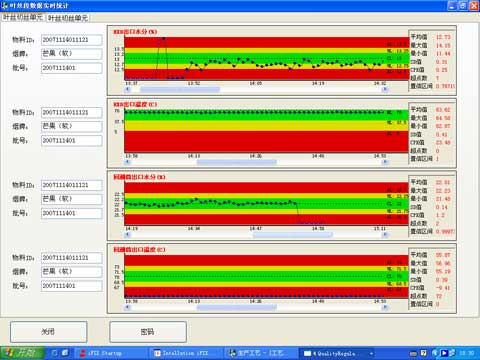480x360 pixels.
Task: Click scrollbar thumb under the top chart
Action: (x=180, y=89)
